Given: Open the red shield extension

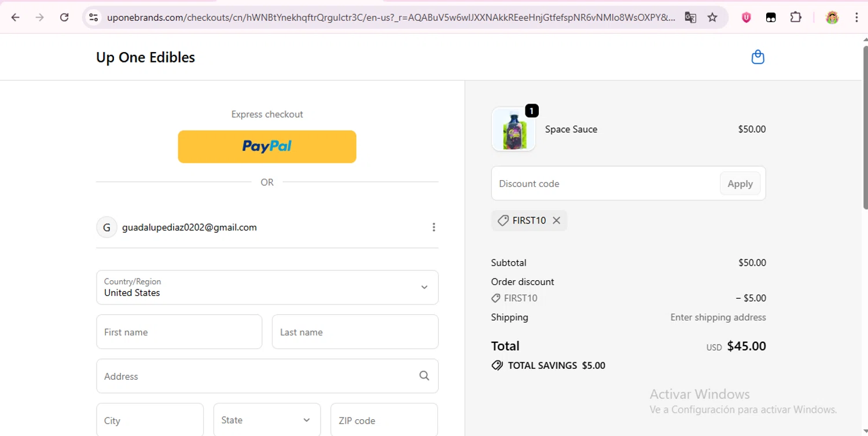Looking at the screenshot, I should pos(746,17).
